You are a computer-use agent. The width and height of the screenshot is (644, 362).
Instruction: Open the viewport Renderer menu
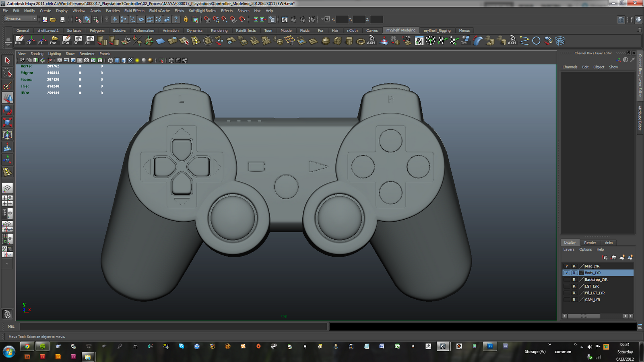point(87,53)
